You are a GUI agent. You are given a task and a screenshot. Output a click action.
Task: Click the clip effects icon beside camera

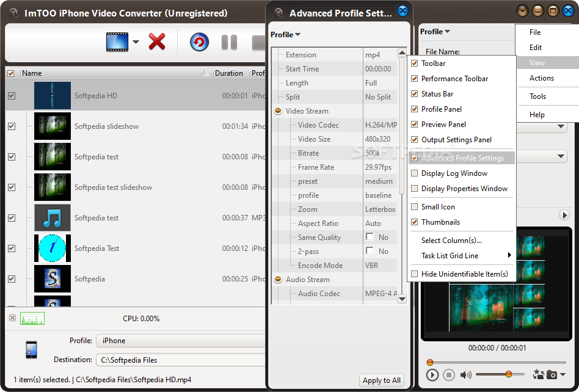(538, 374)
